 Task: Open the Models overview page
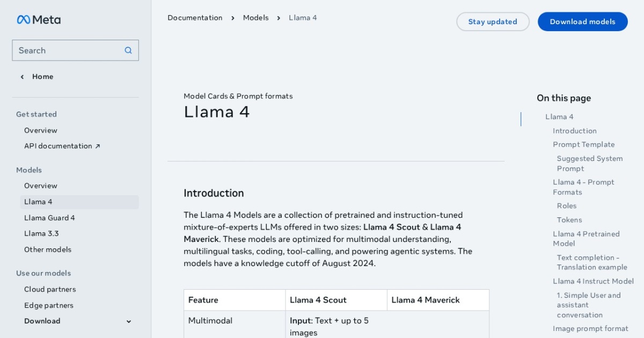point(40,186)
